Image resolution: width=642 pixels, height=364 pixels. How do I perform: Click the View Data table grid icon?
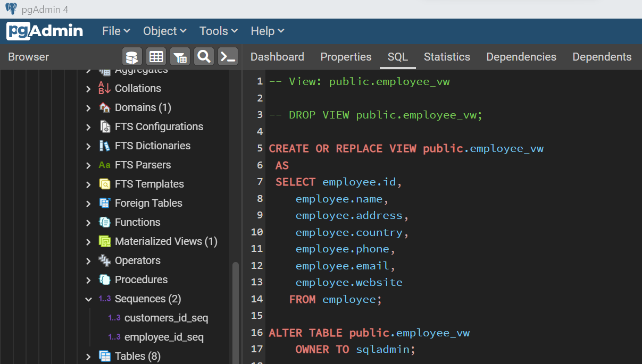coord(156,56)
